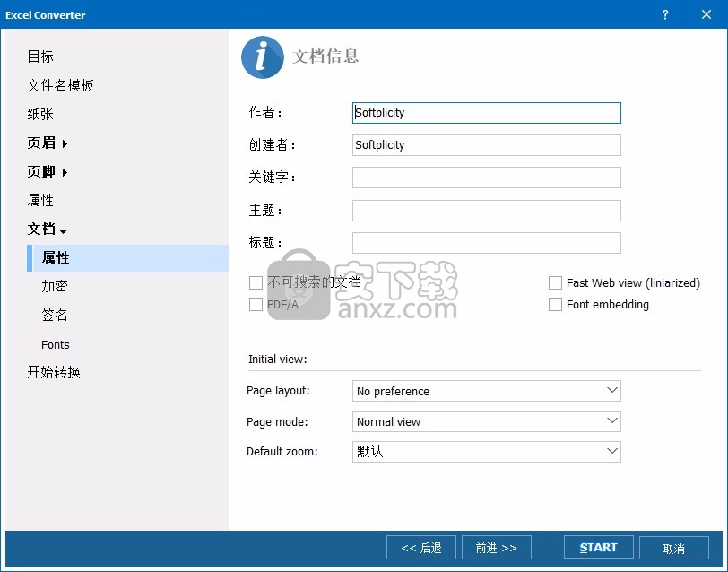The width and height of the screenshot is (728, 572).
Task: Click into the 关键字 field
Action: tap(486, 178)
